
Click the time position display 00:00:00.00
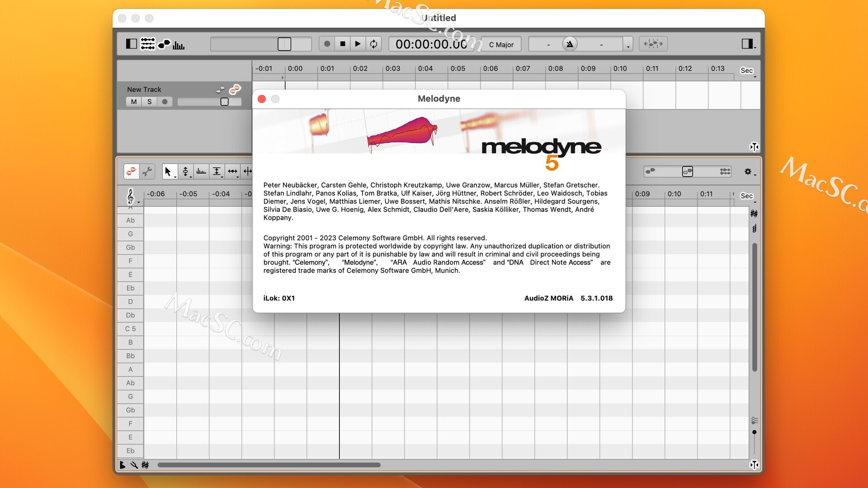click(x=431, y=44)
